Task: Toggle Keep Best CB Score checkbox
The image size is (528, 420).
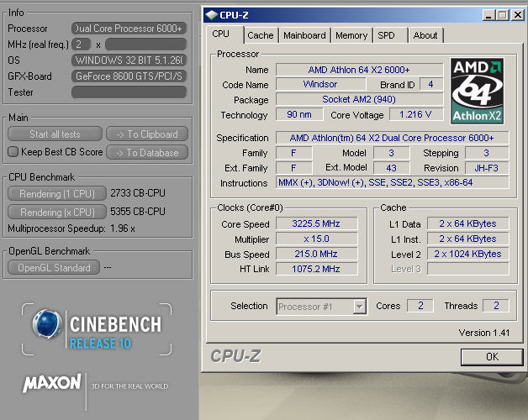Action: [13, 151]
